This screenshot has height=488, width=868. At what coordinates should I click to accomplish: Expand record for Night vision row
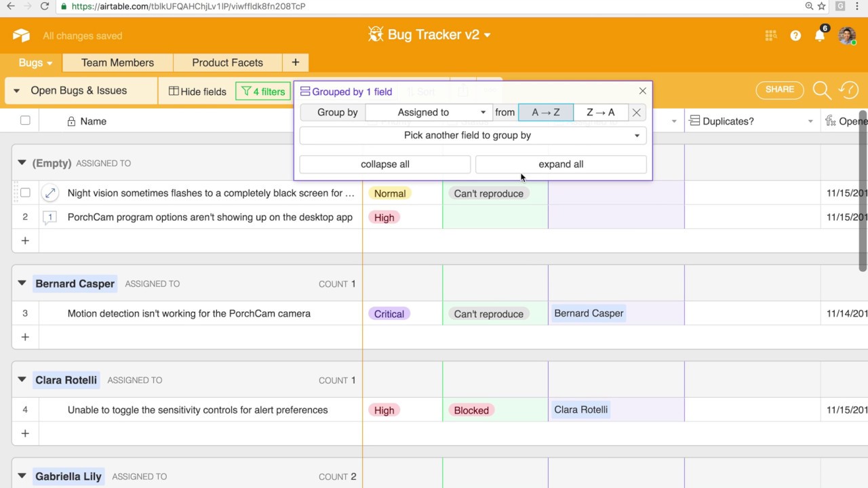(x=50, y=193)
